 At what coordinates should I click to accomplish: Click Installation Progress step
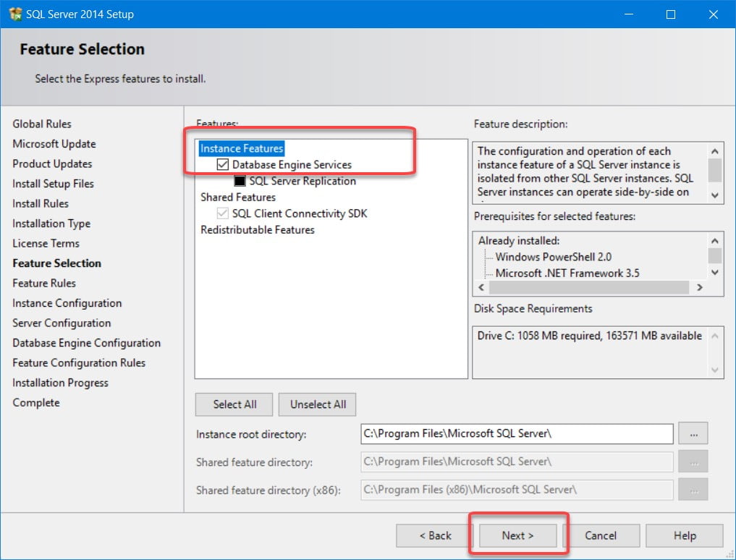point(60,383)
